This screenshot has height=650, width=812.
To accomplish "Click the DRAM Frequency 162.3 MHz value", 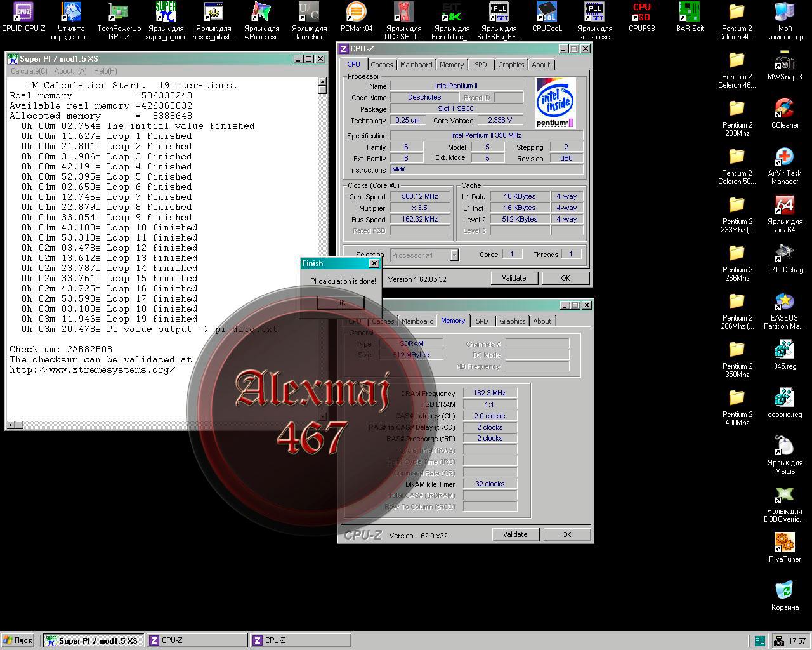I will tap(490, 393).
